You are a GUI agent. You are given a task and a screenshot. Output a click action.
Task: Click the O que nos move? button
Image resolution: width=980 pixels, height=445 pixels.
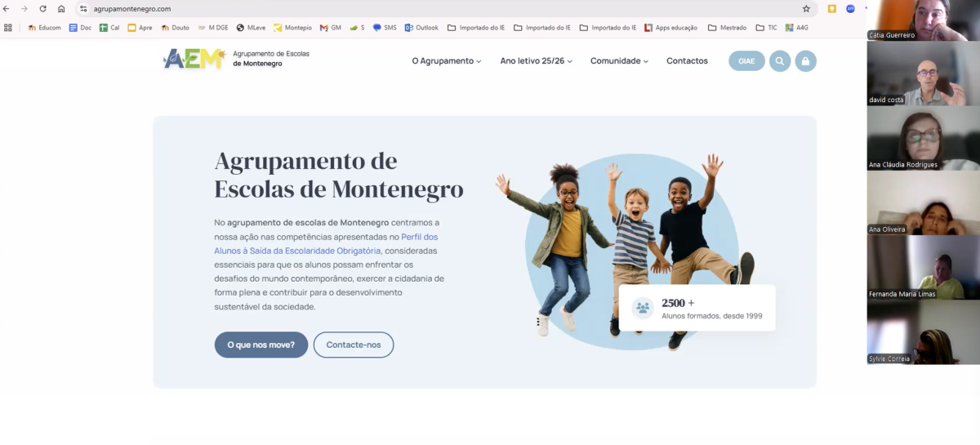[x=261, y=345]
